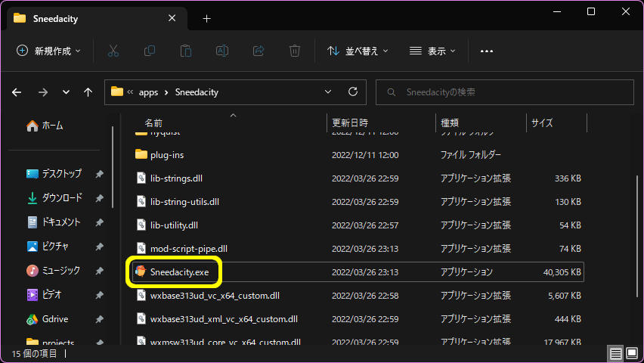Open recent locations chevron beside forward arrow

66,92
